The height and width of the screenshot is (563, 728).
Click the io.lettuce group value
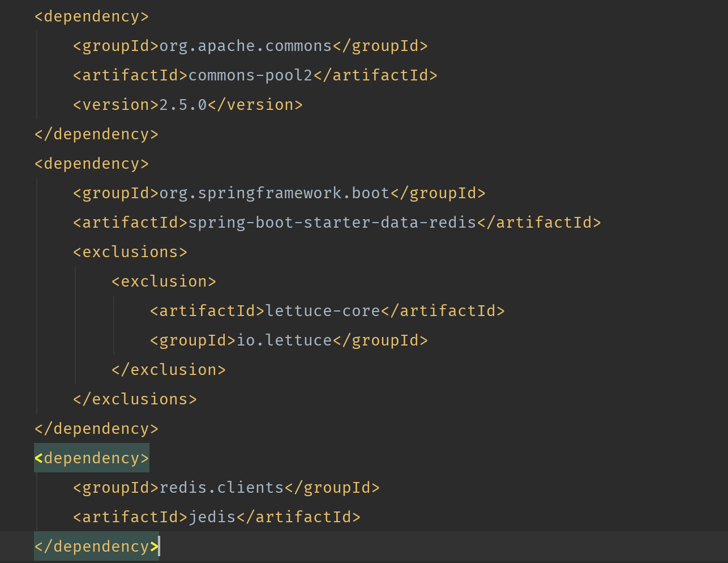pos(284,340)
